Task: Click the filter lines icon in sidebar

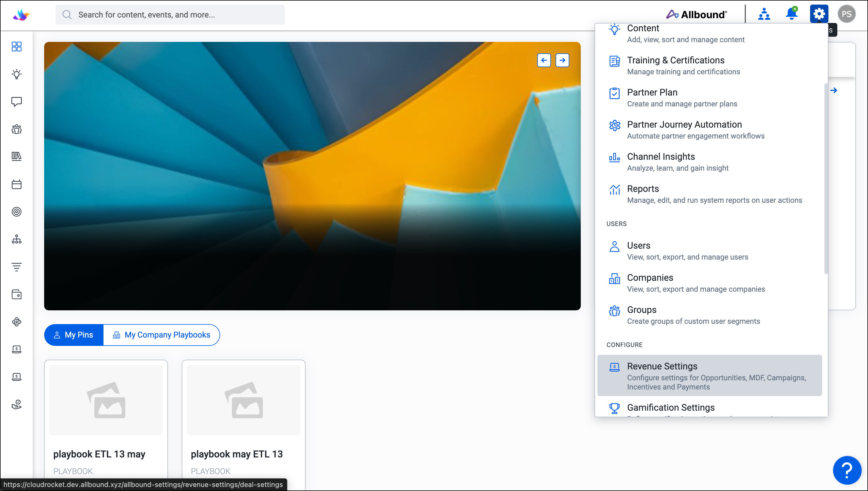Action: 17,267
